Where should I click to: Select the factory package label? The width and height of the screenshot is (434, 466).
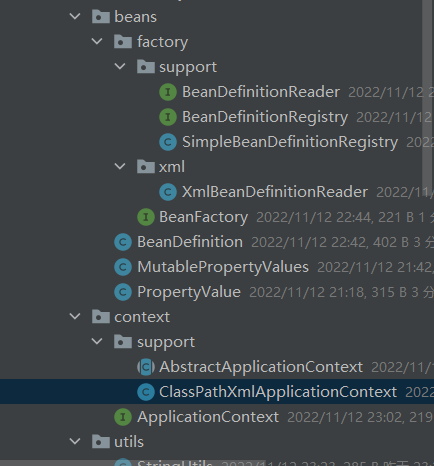pos(162,42)
